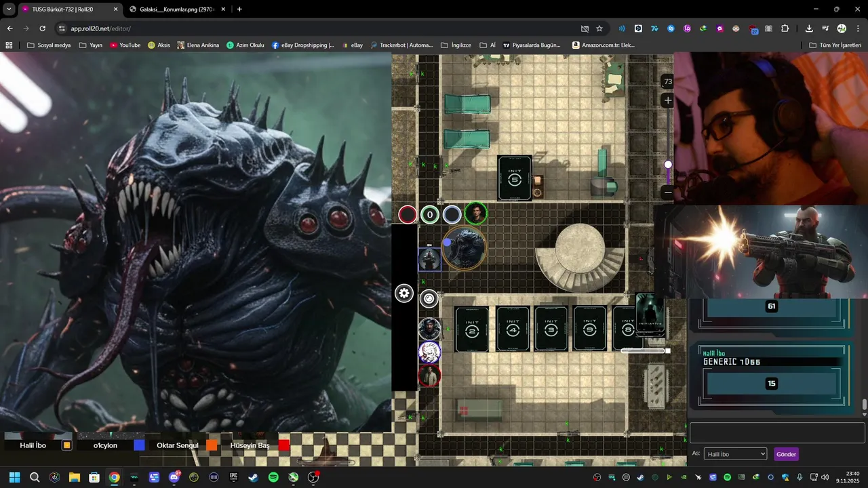Click the GENERIC 1D66 roll result 15
868x488 pixels.
[x=771, y=384]
